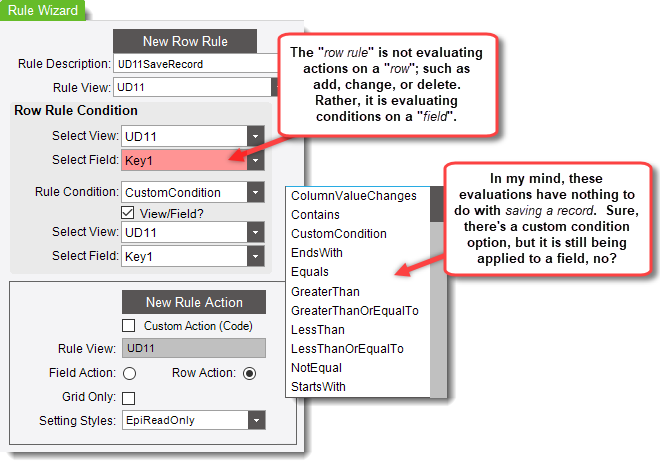This screenshot has width=660, height=467.
Task: Click the condition list scrollbar thumb
Action: [x=438, y=204]
